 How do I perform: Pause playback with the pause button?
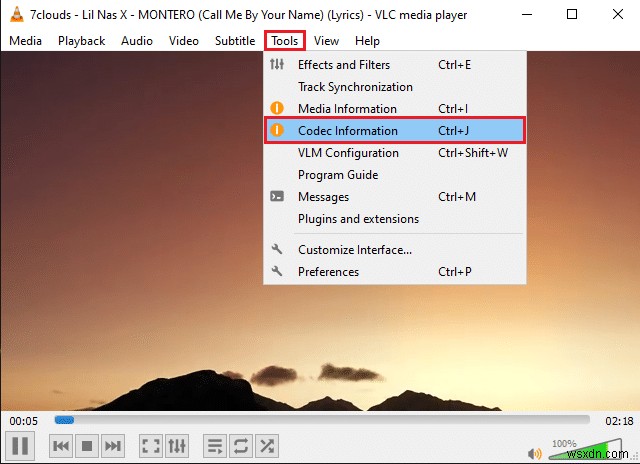[20, 446]
